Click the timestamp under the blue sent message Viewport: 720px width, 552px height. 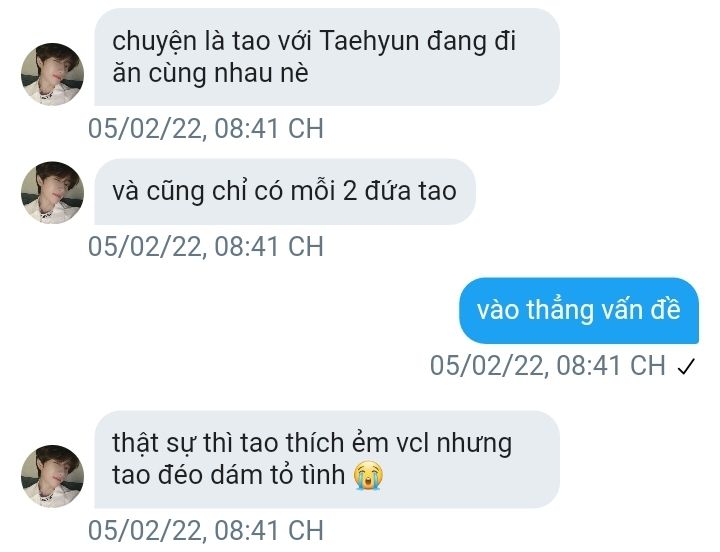point(547,366)
